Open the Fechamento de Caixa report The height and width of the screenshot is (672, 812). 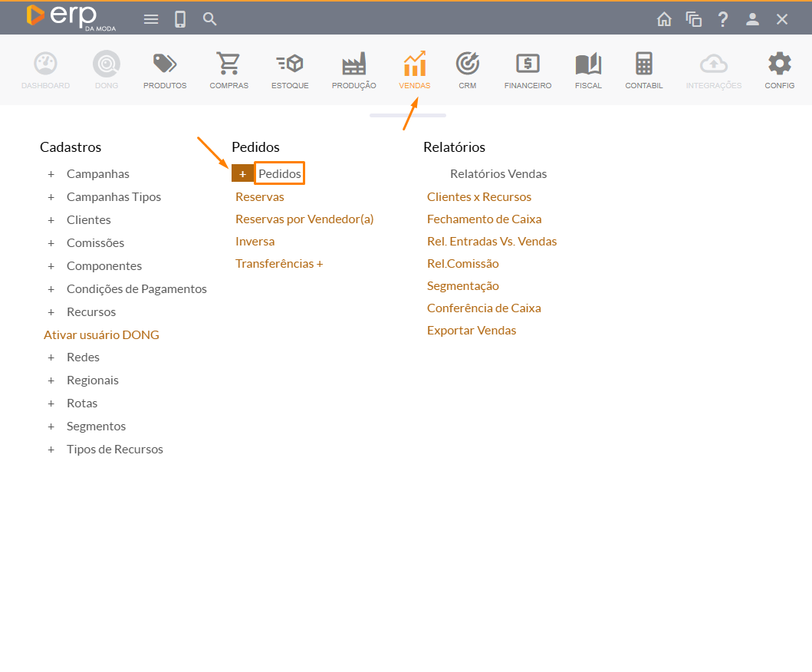tap(484, 219)
